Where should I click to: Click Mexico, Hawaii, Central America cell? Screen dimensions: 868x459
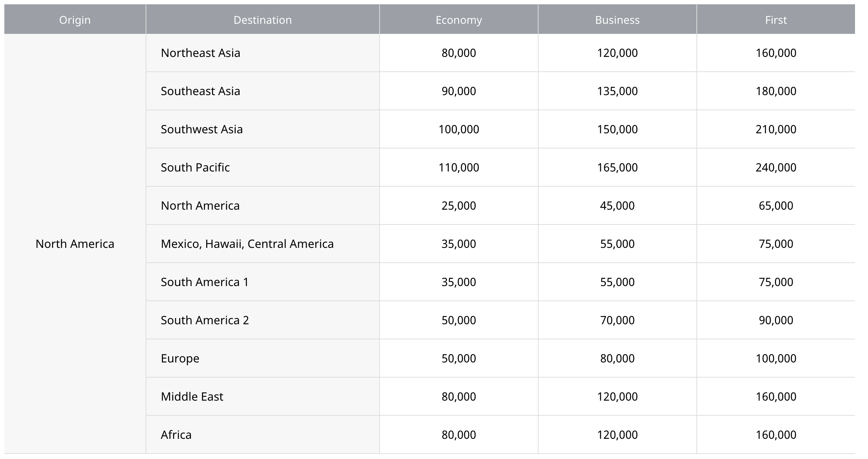click(x=247, y=244)
